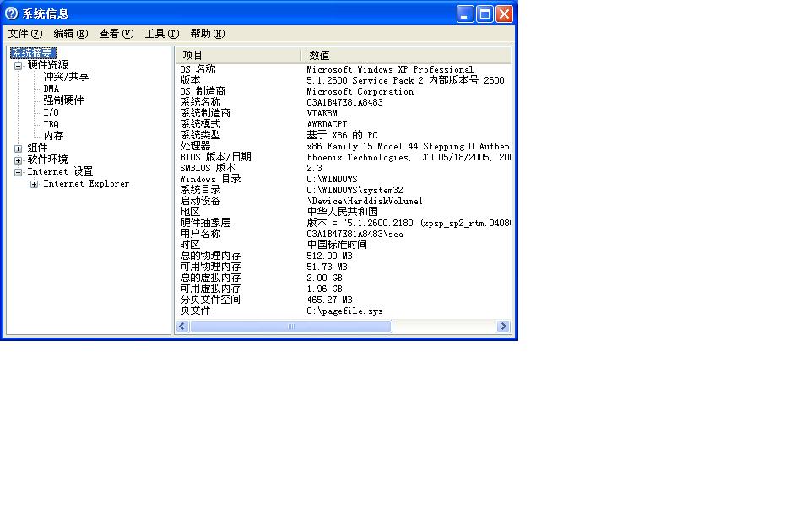Screen dimensions: 812x514
Task: Select 系统摘要 tree node
Action: pyautogui.click(x=33, y=53)
